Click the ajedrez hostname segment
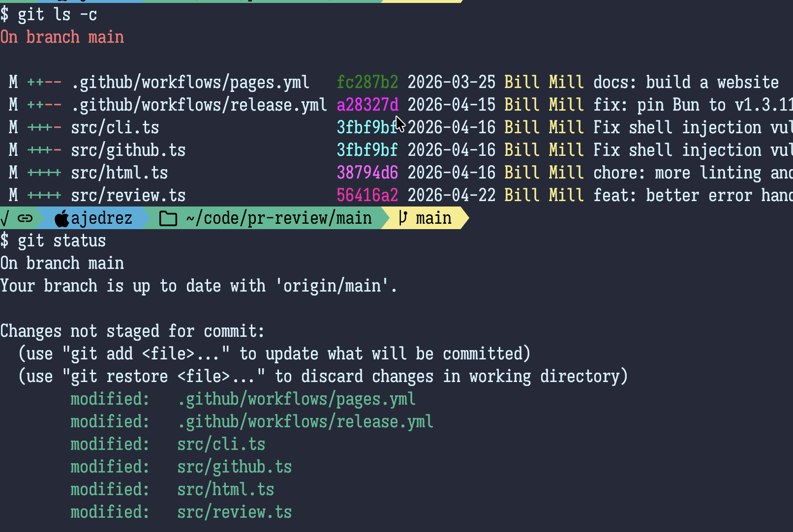 (x=102, y=218)
